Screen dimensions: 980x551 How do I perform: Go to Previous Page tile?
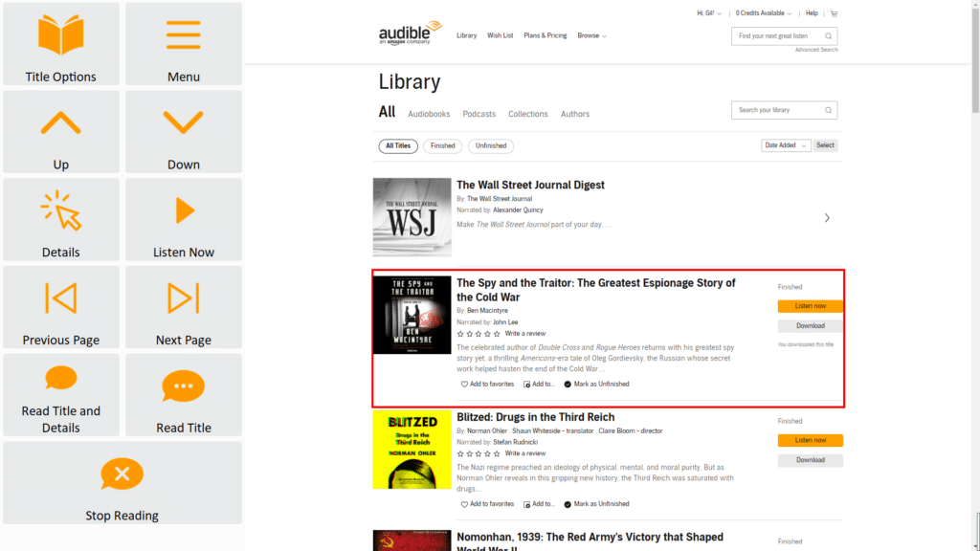coord(61,299)
